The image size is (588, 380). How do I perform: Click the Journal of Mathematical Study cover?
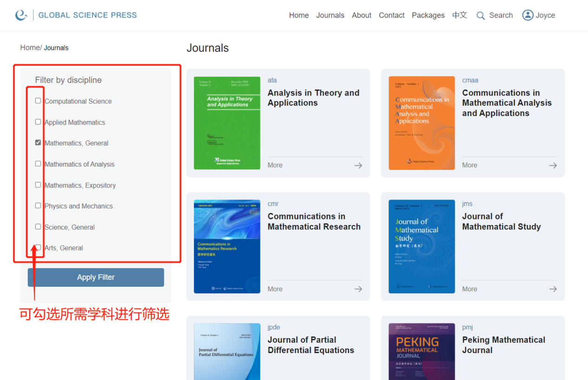[x=422, y=247]
